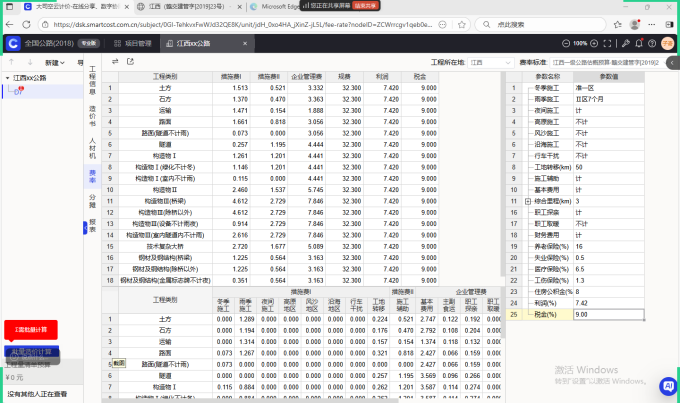Click the export/share icon above table
This screenshot has height=403, width=680.
[x=129, y=61]
